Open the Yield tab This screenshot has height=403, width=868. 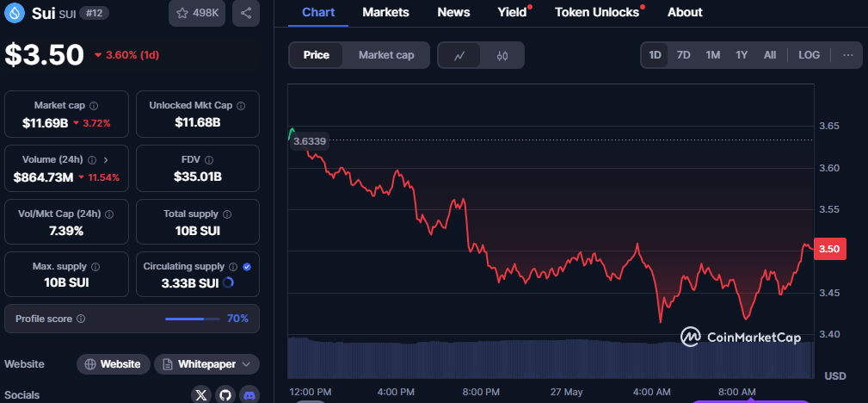[x=513, y=12]
